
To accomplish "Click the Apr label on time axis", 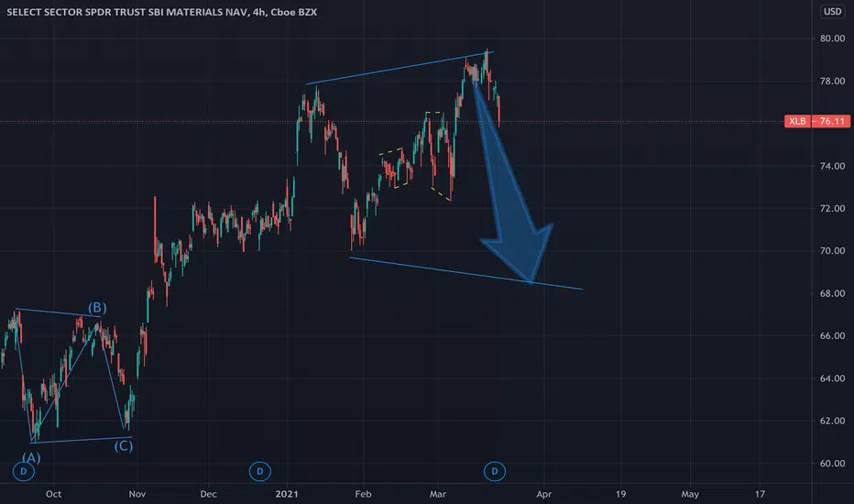I will 544,494.
